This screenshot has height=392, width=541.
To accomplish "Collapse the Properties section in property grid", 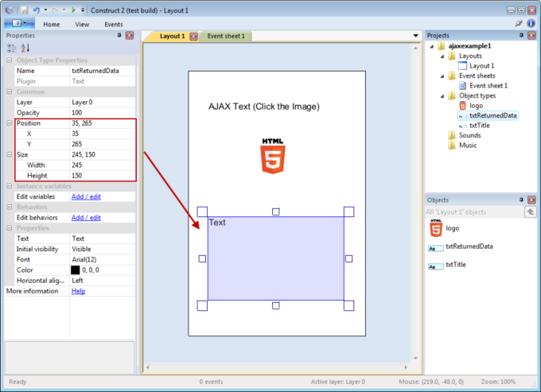I will click(x=10, y=228).
